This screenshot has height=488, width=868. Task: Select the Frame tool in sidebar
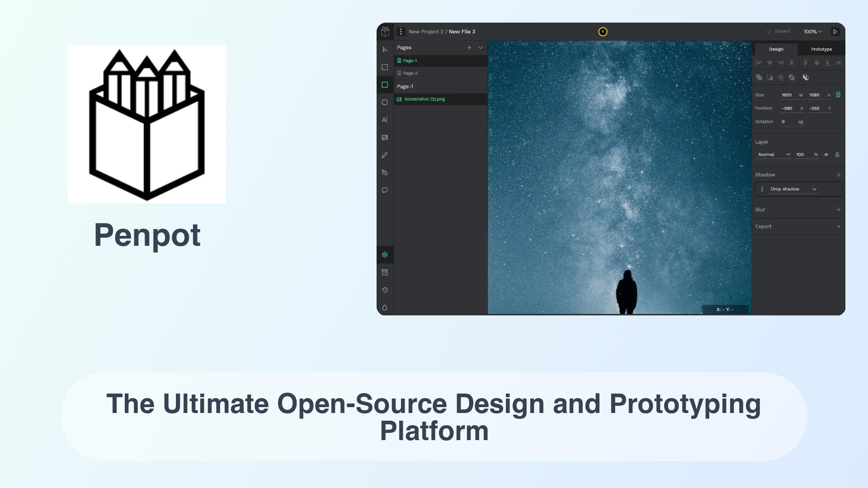[x=385, y=67]
